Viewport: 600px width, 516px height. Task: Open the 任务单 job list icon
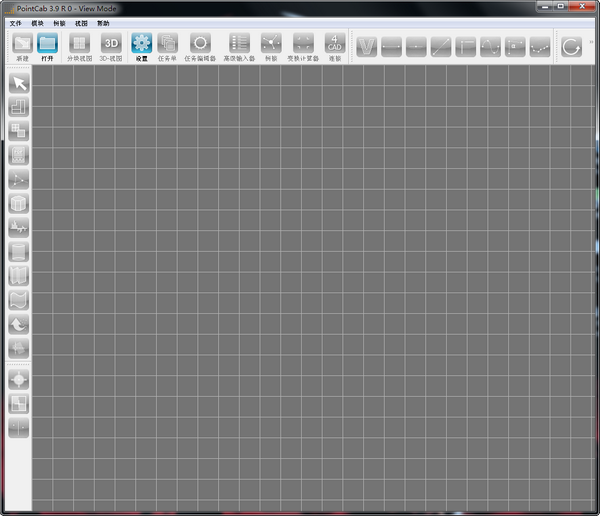coord(167,43)
